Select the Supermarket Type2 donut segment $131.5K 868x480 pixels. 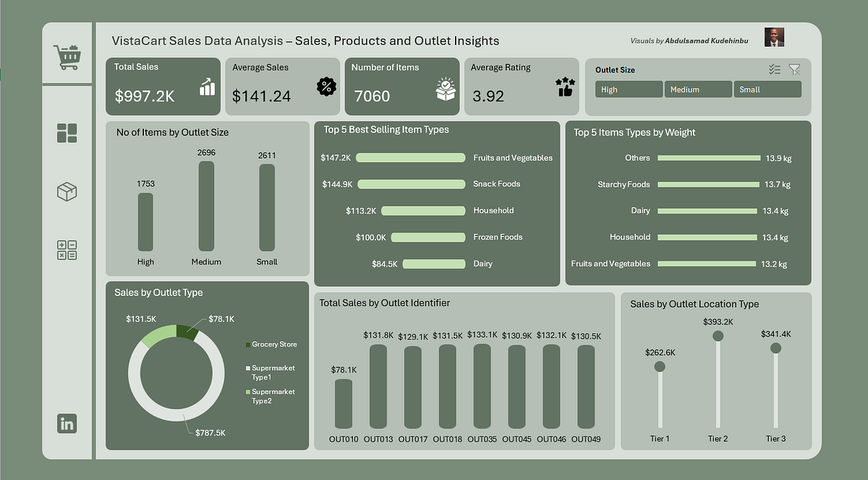[158, 336]
